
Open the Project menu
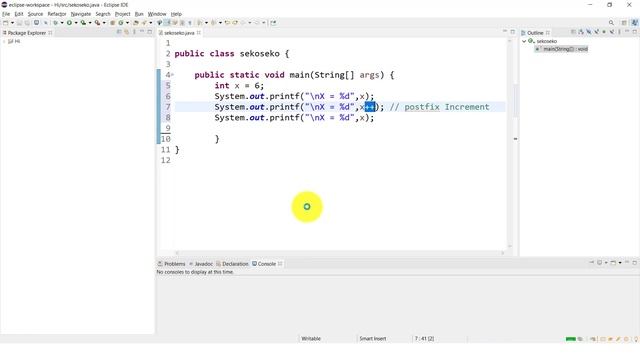pos(122,14)
